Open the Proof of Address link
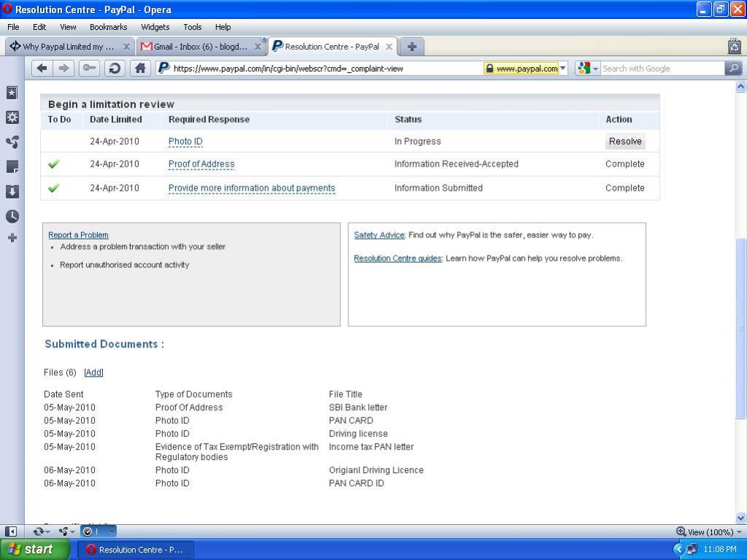Screen dimensions: 747x560 pyautogui.click(x=201, y=164)
